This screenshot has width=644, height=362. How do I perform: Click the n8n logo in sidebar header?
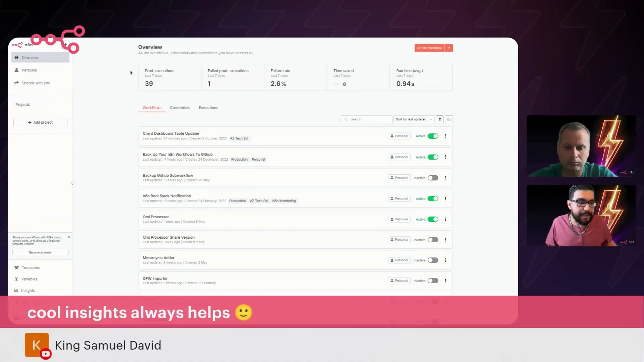coord(22,45)
